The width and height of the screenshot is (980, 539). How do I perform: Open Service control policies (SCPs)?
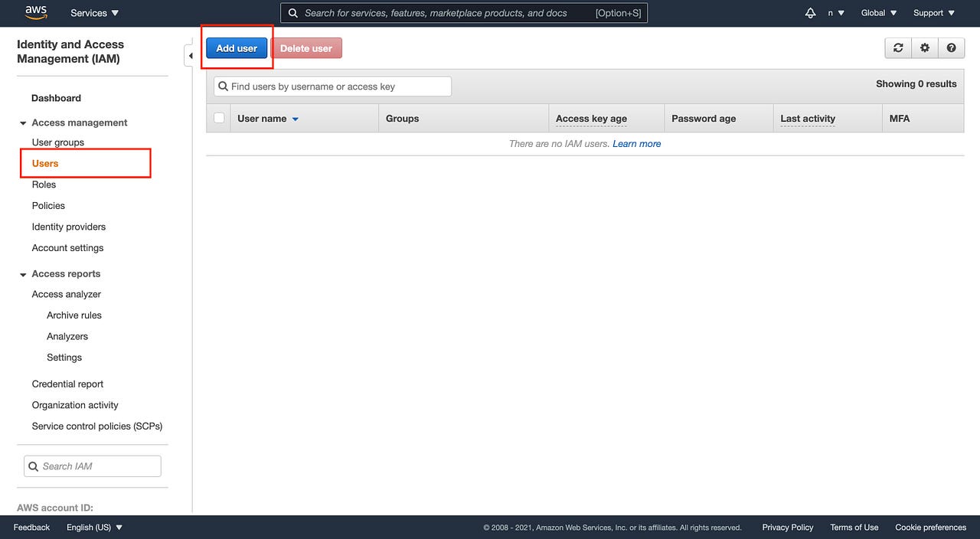[97, 426]
